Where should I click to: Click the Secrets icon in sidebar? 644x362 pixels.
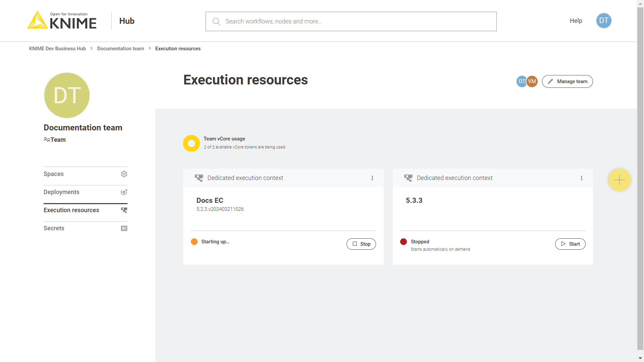(x=124, y=229)
